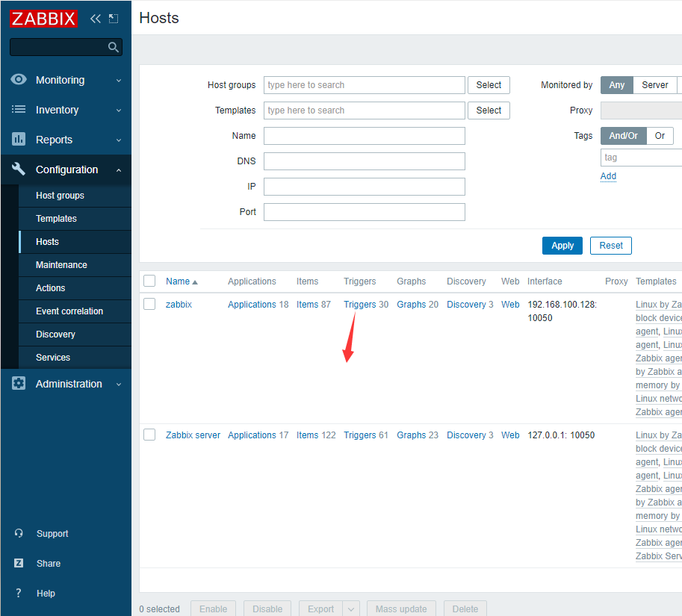
Task: Click the Monitoring eye icon
Action: [x=19, y=80]
